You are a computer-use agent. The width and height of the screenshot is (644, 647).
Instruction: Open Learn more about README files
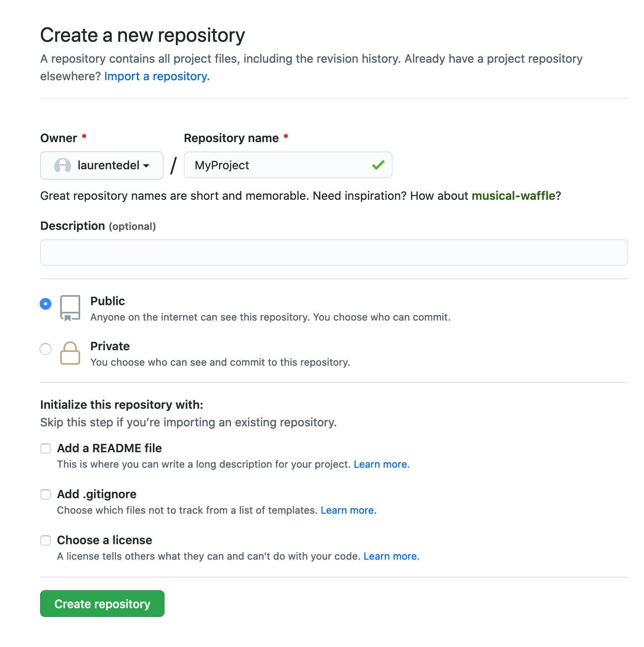(381, 464)
